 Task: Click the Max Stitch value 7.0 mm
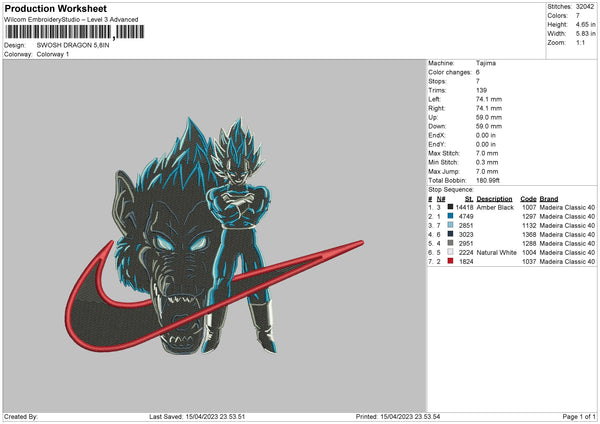pyautogui.click(x=487, y=153)
